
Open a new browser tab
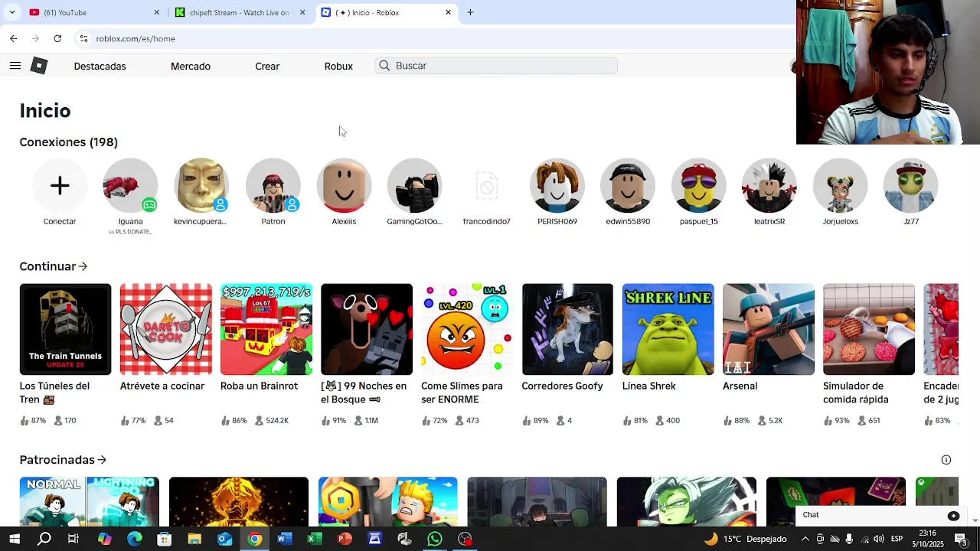click(x=470, y=12)
